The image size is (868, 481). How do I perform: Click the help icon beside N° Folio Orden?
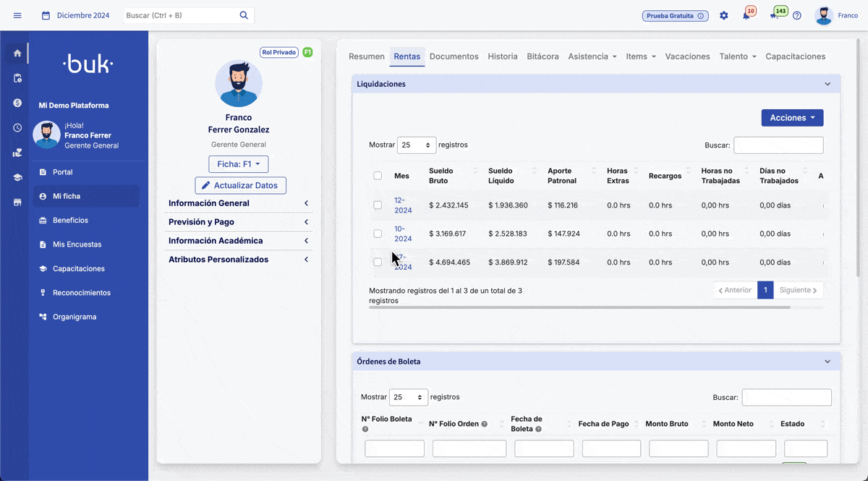[485, 424]
